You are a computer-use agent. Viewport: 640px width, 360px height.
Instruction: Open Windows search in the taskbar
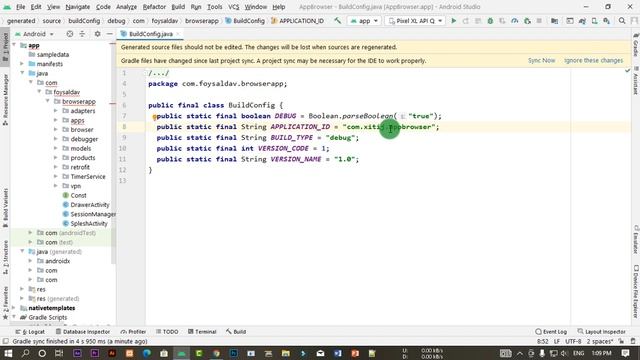pos(25,353)
